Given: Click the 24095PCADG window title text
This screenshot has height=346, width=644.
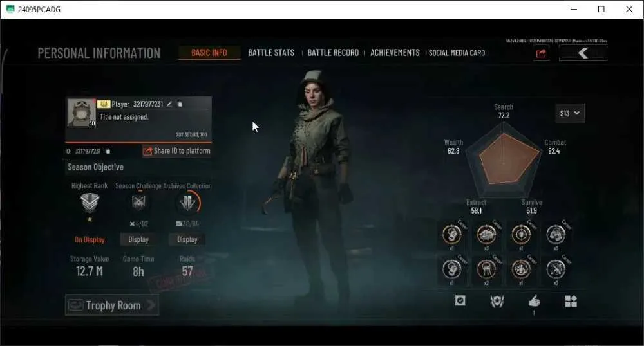Looking at the screenshot, I should click(39, 10).
